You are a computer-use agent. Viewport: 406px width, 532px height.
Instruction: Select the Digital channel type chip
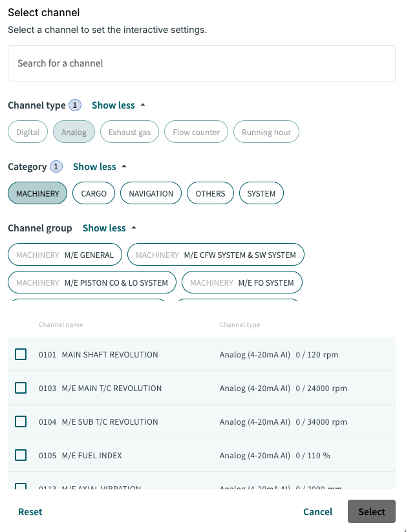[28, 132]
